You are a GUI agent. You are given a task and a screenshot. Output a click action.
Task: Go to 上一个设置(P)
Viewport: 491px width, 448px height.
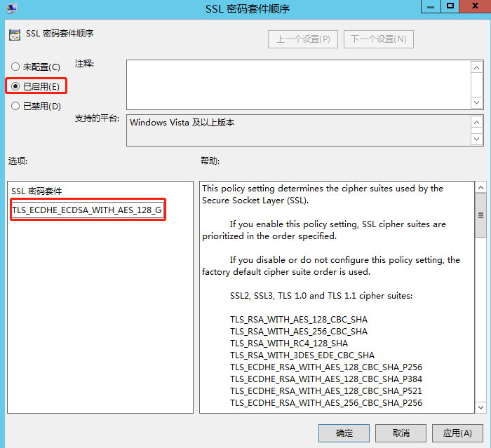coord(303,39)
